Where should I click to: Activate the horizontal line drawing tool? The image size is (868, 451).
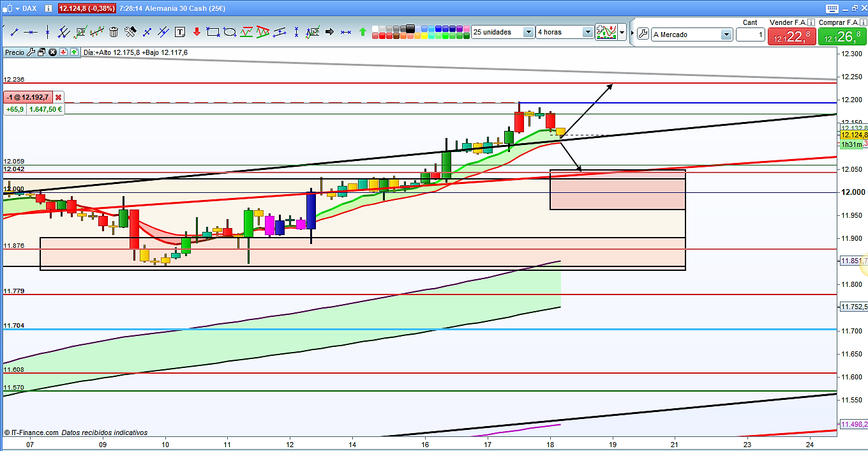coord(30,31)
